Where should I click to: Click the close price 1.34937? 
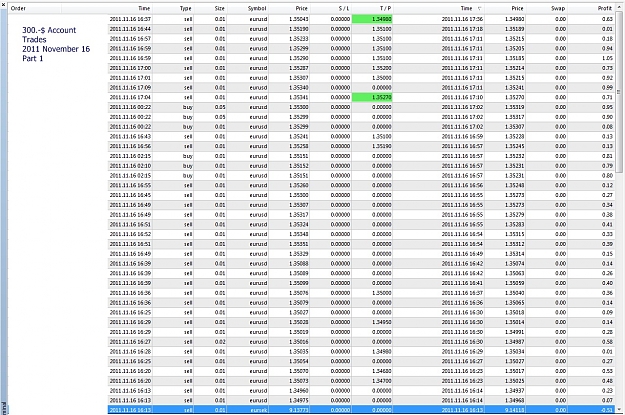click(x=515, y=391)
